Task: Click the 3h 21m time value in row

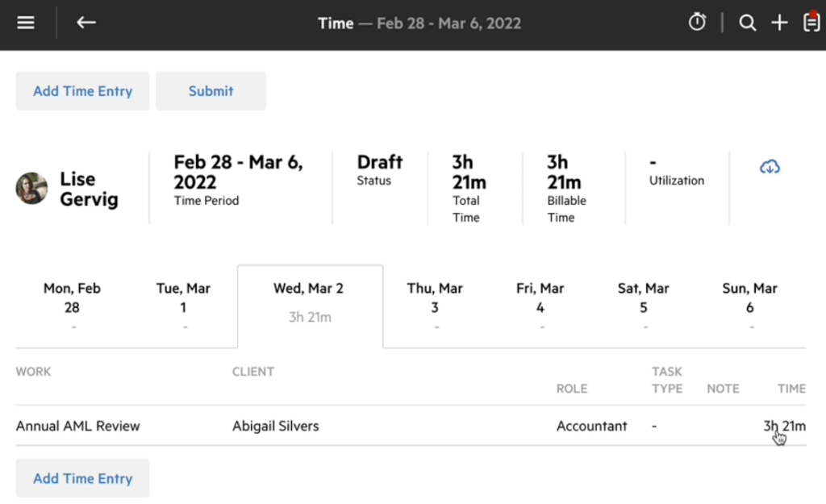Action: pos(784,426)
